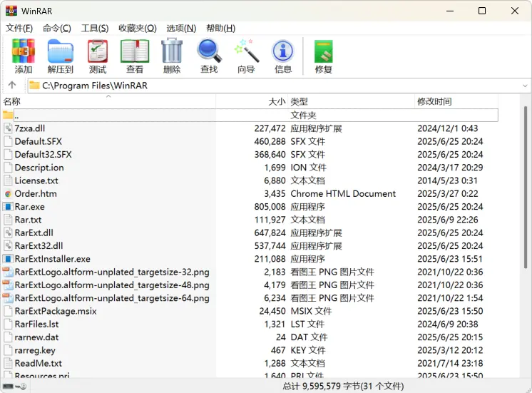The width and height of the screenshot is (532, 393).
Task: Click the 删除 trash bin icon
Action: point(172,51)
